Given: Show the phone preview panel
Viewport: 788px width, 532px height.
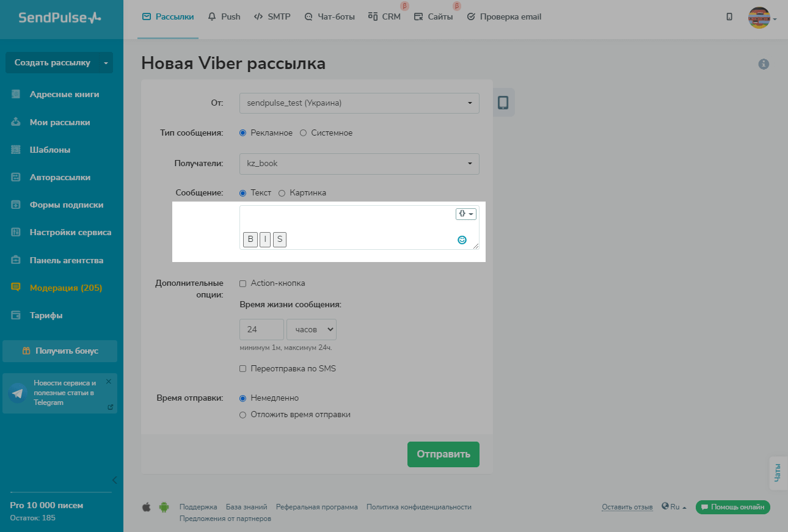Looking at the screenshot, I should click(x=503, y=103).
